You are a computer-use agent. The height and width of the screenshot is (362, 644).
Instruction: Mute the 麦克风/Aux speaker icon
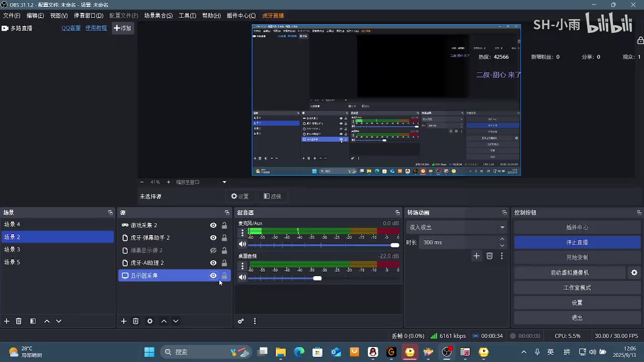click(243, 244)
